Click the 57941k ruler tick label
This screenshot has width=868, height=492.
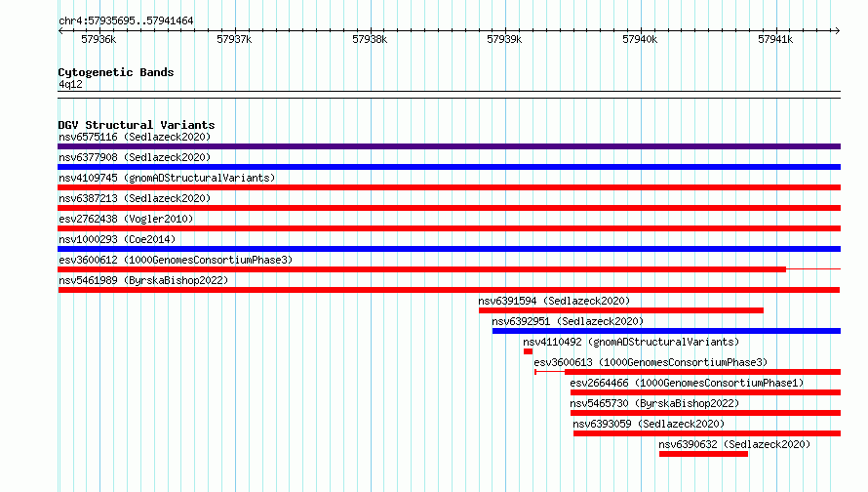coord(775,39)
